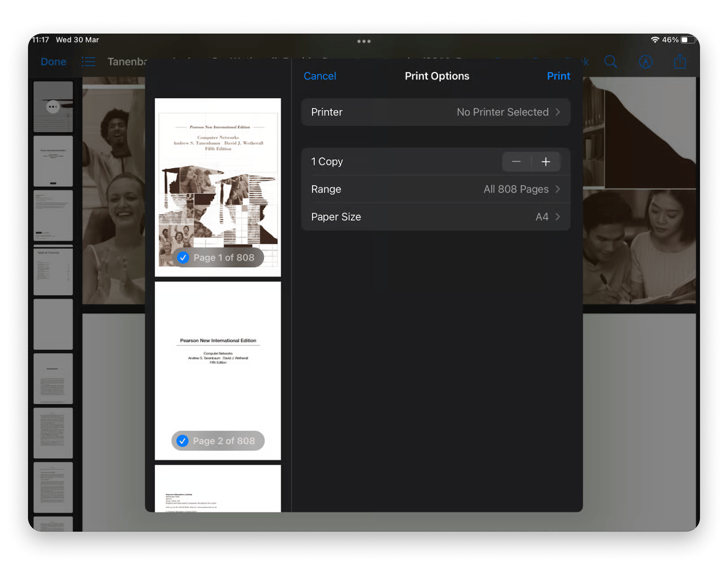Decrease copies with the minus button
Screen dimensions: 728x569
tap(516, 162)
